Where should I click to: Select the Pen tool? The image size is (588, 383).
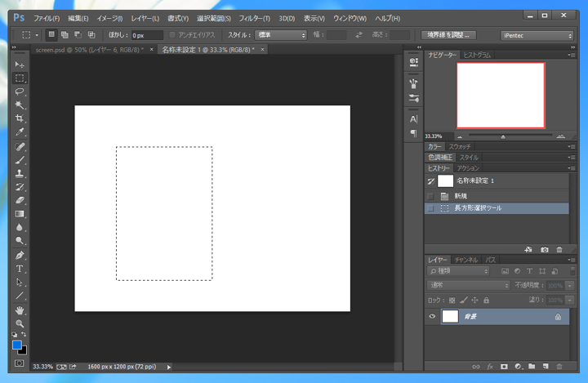[x=20, y=256]
